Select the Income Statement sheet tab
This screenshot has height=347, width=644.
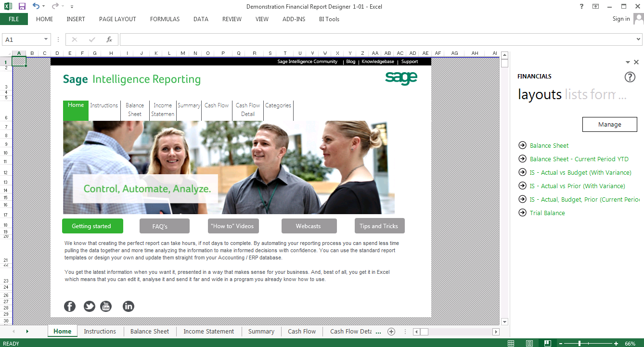(x=208, y=331)
